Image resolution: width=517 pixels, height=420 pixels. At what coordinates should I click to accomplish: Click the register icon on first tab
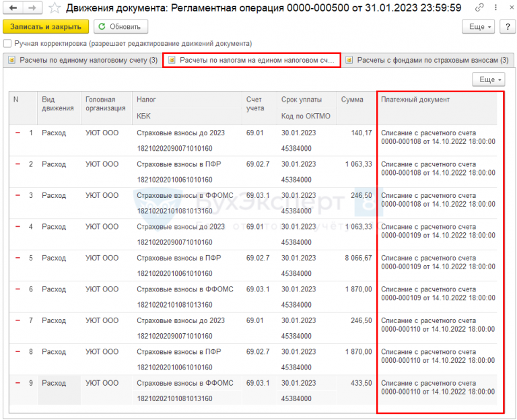(12, 60)
